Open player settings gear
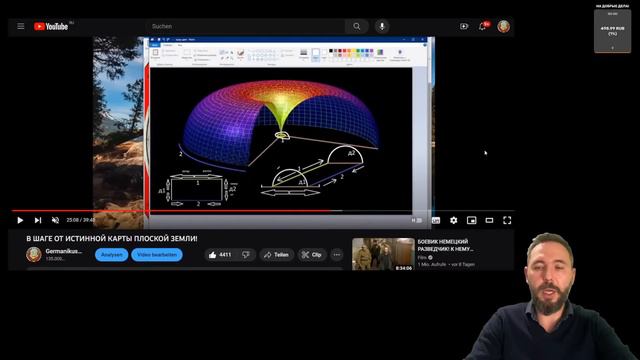640x360 pixels. point(453,220)
